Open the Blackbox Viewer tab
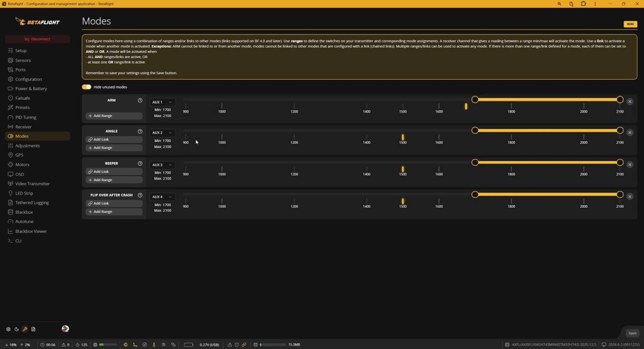 click(x=37, y=231)
